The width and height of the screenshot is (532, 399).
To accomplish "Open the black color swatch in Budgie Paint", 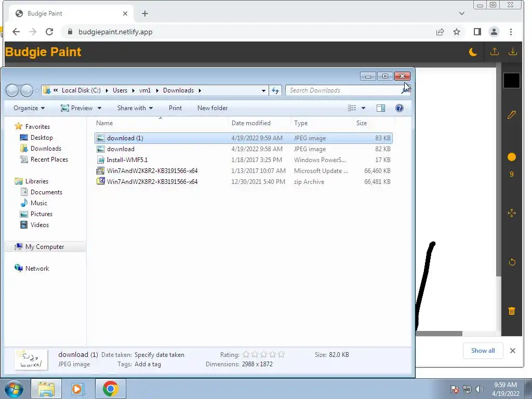I will click(512, 81).
